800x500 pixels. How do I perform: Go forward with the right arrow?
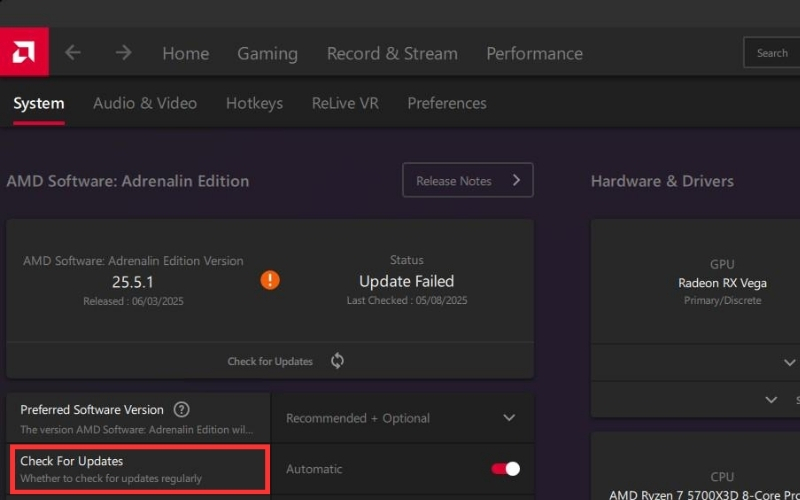tap(123, 53)
